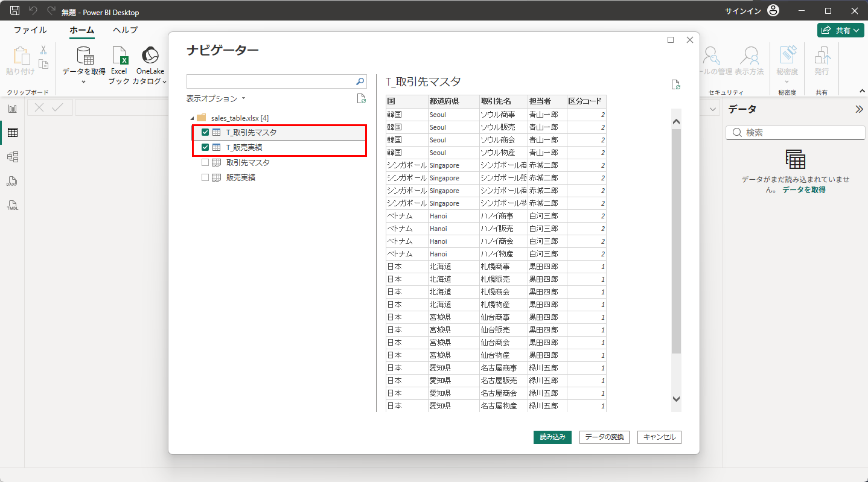The image size is (868, 482).
Task: Open DAX query view sidebar icon
Action: (x=12, y=181)
